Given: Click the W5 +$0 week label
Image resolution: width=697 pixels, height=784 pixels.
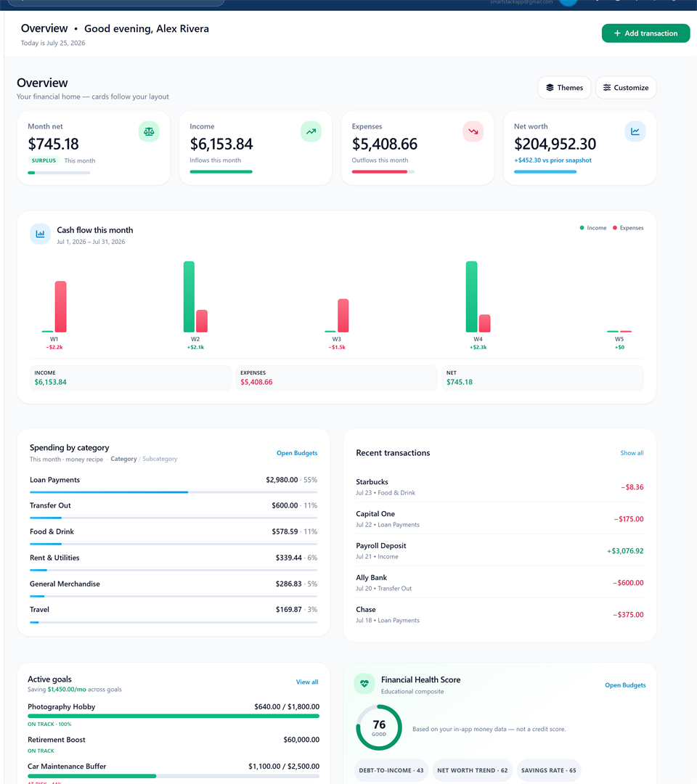Looking at the screenshot, I should point(619,343).
